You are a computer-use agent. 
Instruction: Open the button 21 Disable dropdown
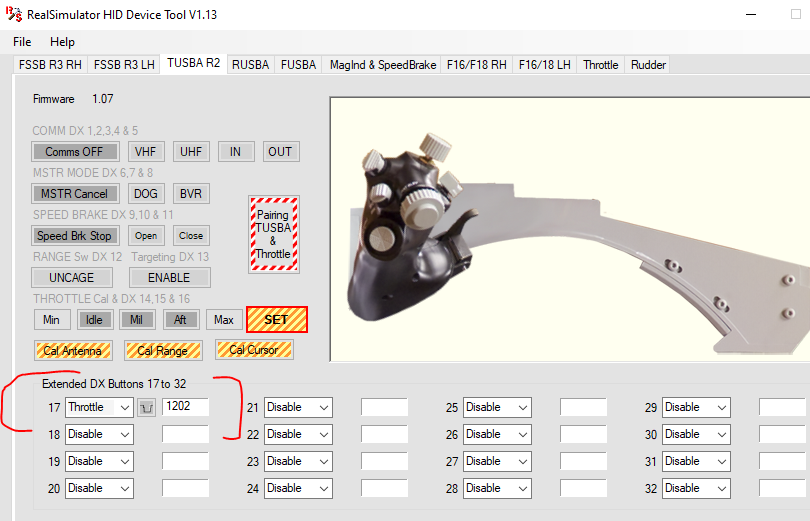[x=298, y=407]
